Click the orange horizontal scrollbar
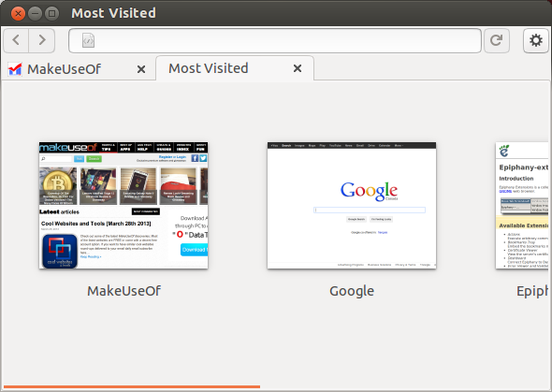 pyautogui.click(x=132, y=386)
